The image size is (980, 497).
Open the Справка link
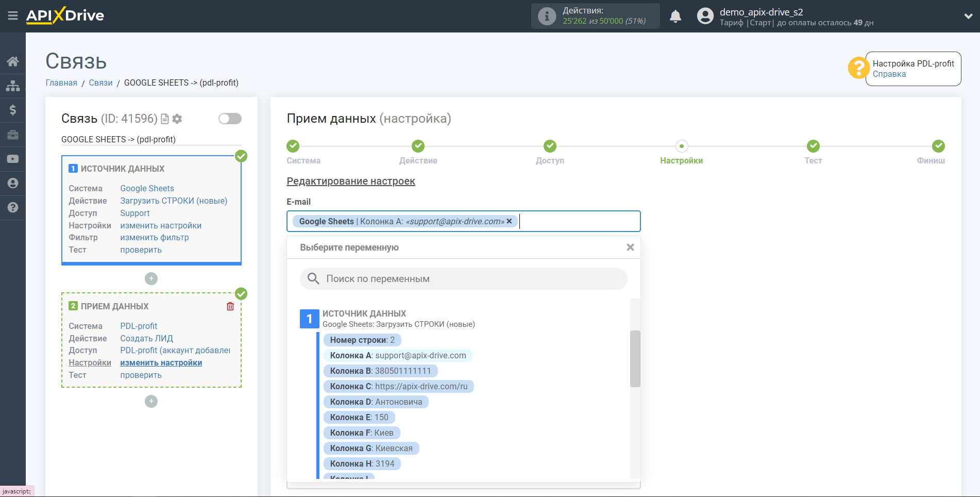(x=889, y=74)
